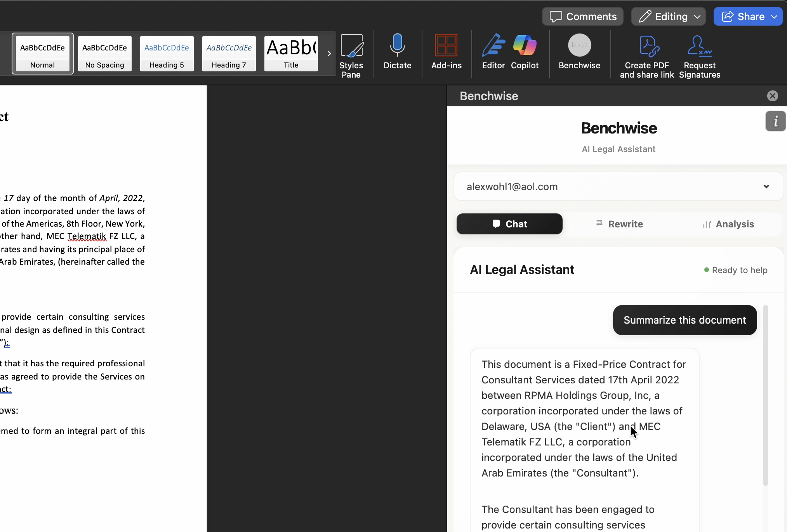This screenshot has height=532, width=787.
Task: Open the Editing mode dropdown
Action: click(669, 16)
